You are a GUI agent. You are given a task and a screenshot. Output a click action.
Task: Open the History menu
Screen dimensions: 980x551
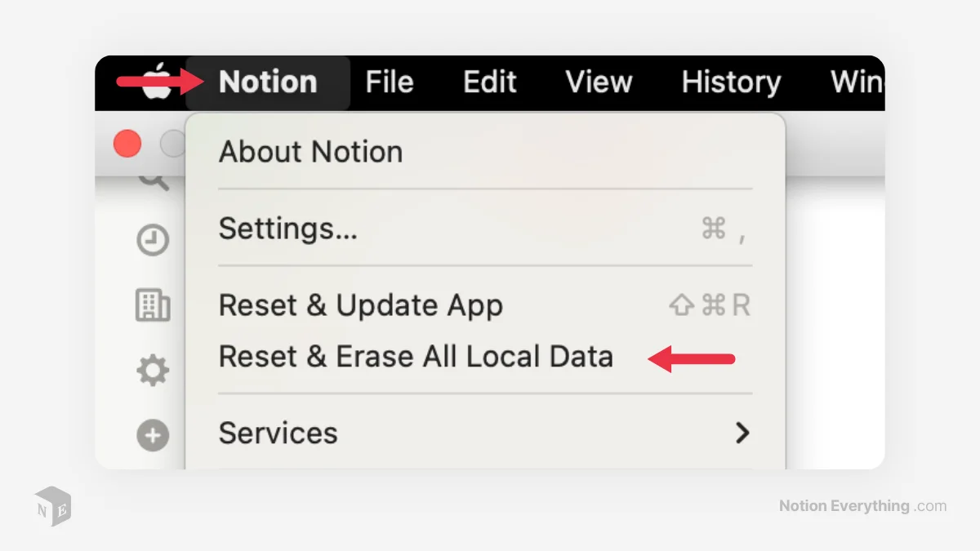tap(730, 82)
